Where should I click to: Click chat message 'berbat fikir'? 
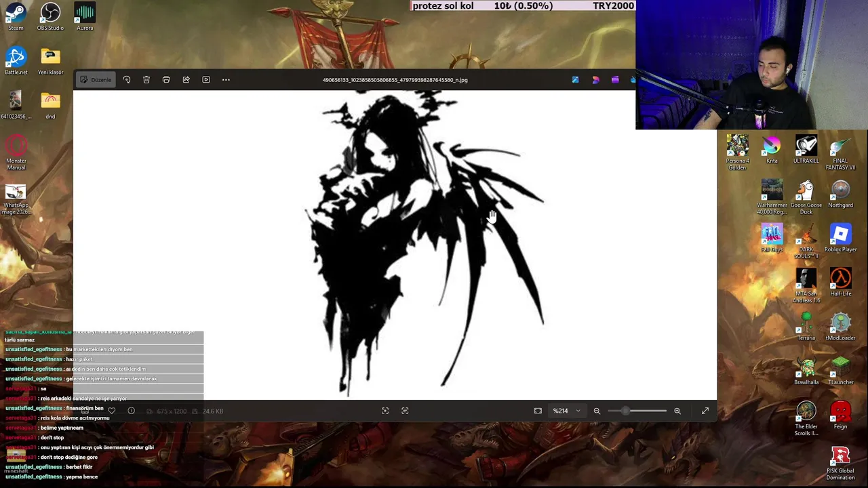click(79, 467)
